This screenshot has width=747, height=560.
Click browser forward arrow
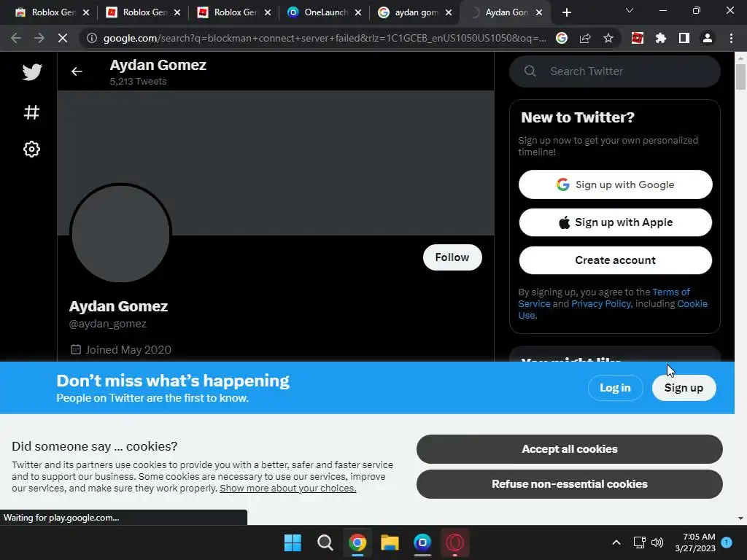coord(39,38)
